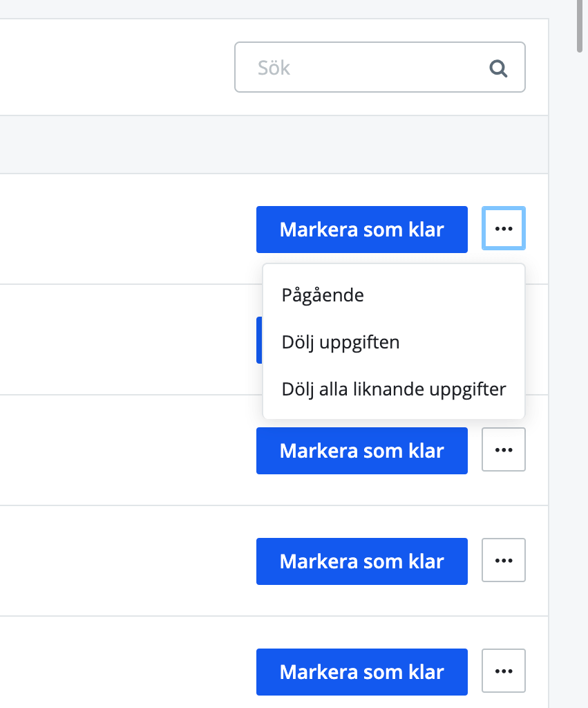Click the search icon inside the Sök box
588x708 pixels.
coord(497,67)
